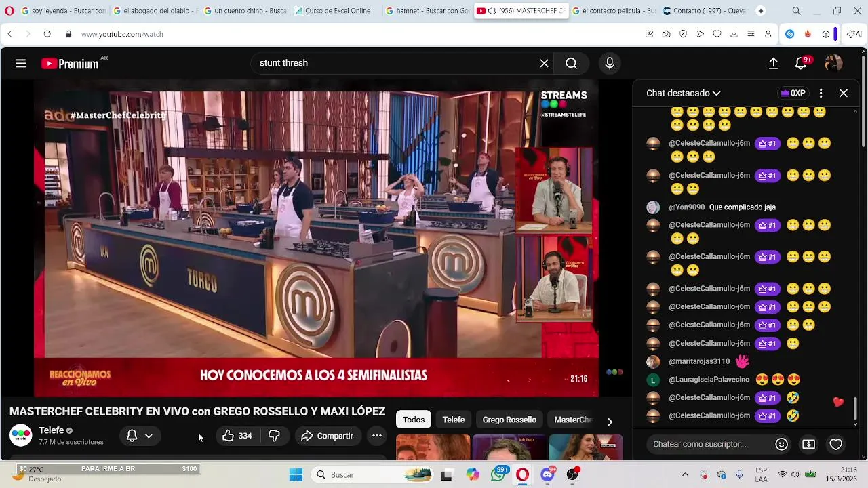Open volume control in system tray
Image resolution: width=868 pixels, height=488 pixels.
click(796, 475)
